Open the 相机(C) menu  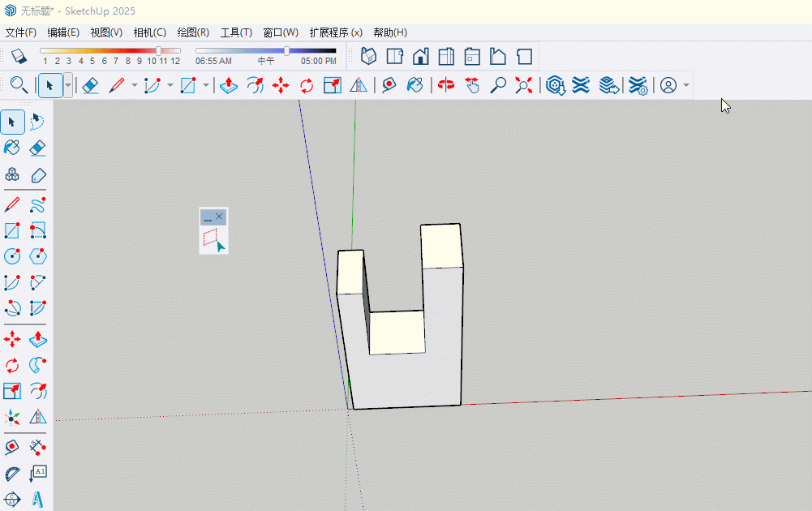coord(149,32)
